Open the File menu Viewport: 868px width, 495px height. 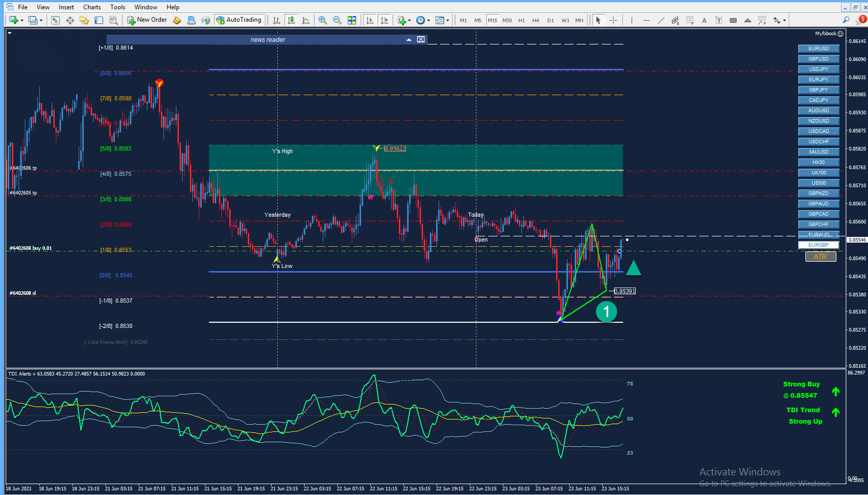(23, 7)
